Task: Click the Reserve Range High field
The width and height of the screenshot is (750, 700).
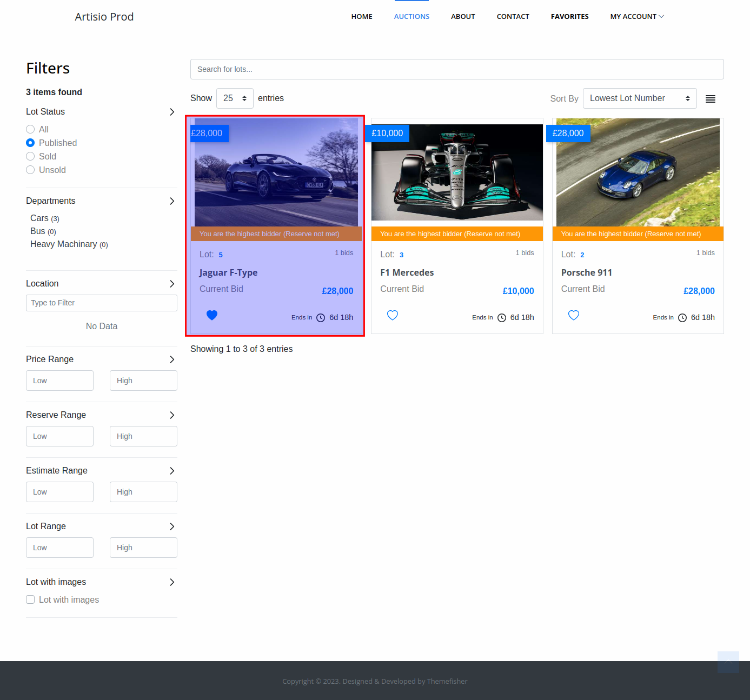Action: (143, 436)
